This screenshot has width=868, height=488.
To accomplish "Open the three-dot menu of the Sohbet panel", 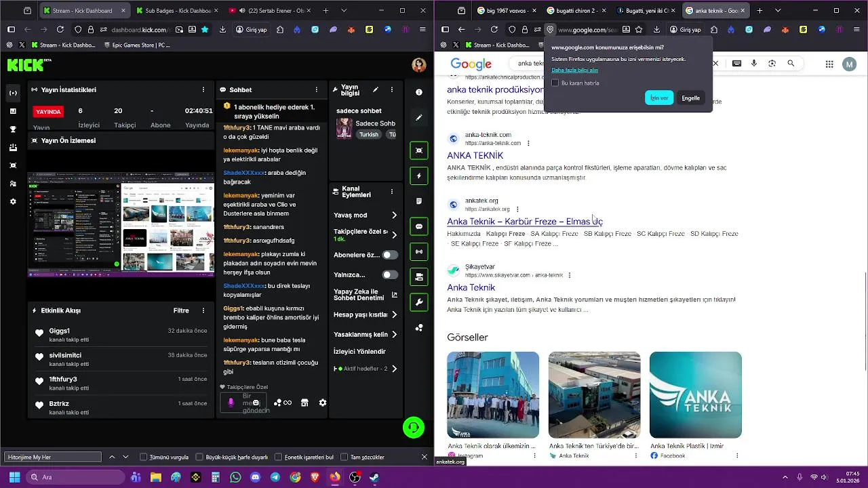I will [x=316, y=89].
